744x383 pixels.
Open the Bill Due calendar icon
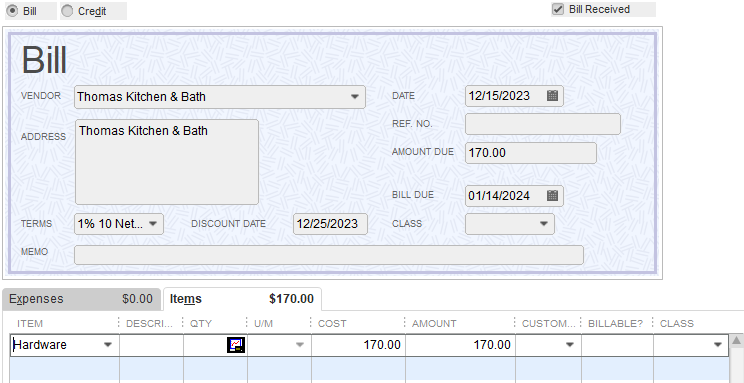pyautogui.click(x=552, y=196)
